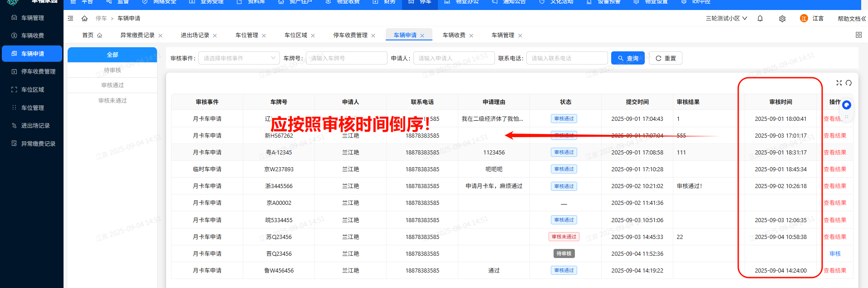Switch to the 首页 tab
The image size is (868, 288).
tap(92, 35)
